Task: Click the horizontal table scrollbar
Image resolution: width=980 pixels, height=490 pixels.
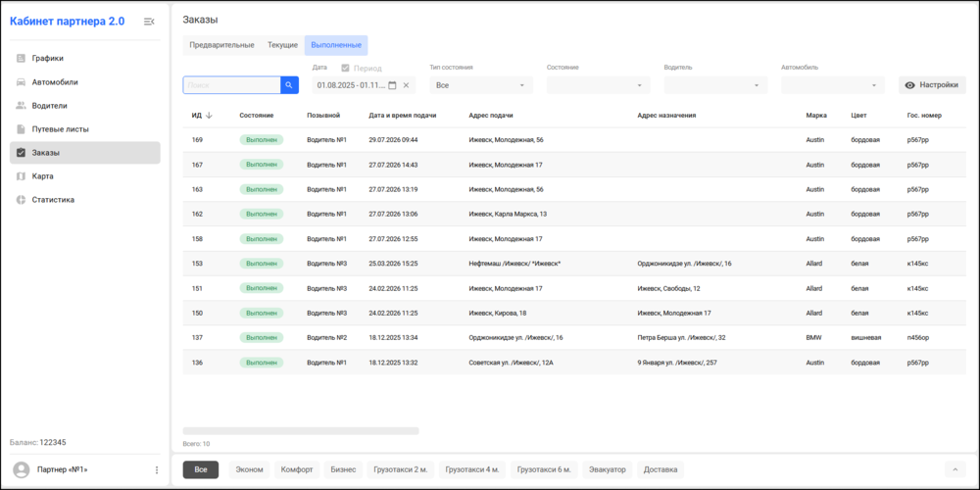Action: 301,430
